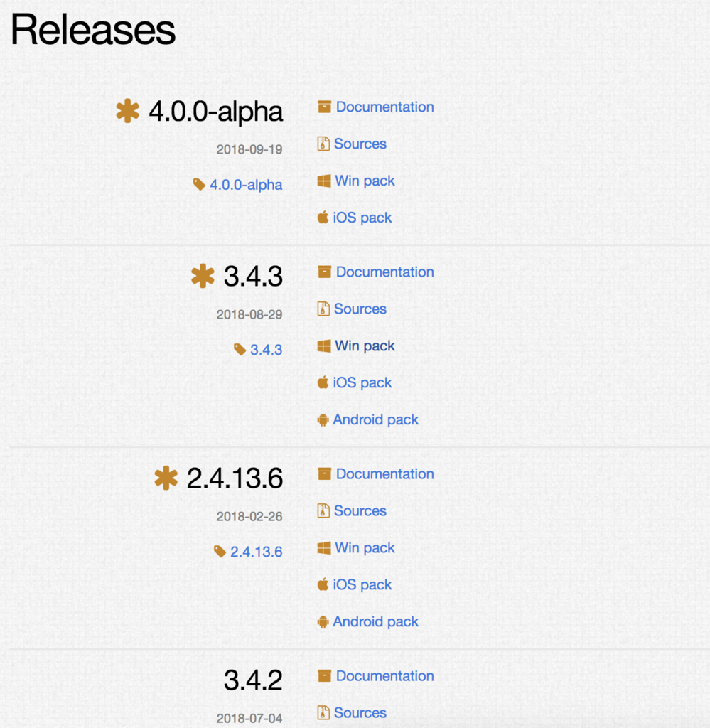Open Documentation link for release 3.4.2
Viewport: 710px width, 728px height.
(384, 676)
